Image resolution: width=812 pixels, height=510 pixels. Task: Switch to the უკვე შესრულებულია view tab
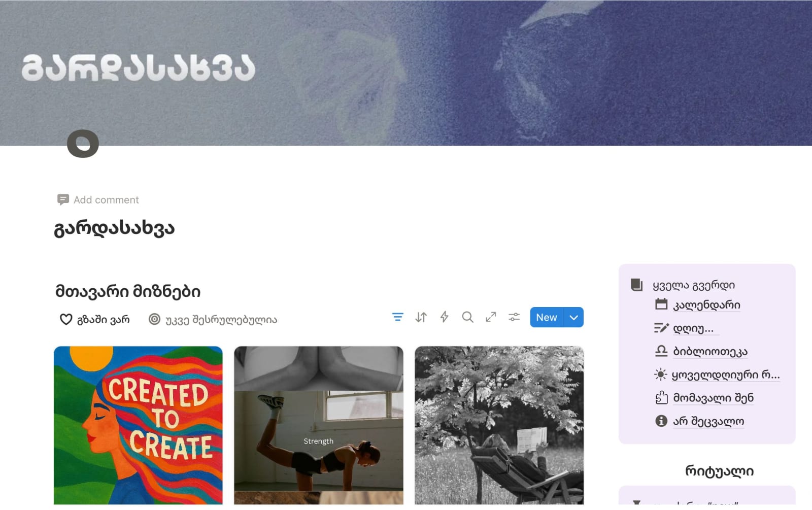point(213,320)
